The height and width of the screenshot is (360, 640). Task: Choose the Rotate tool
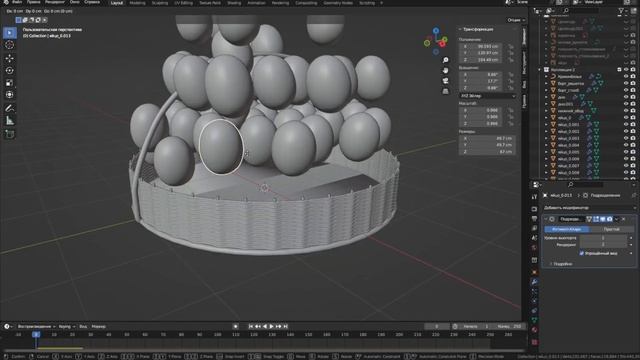(10, 71)
